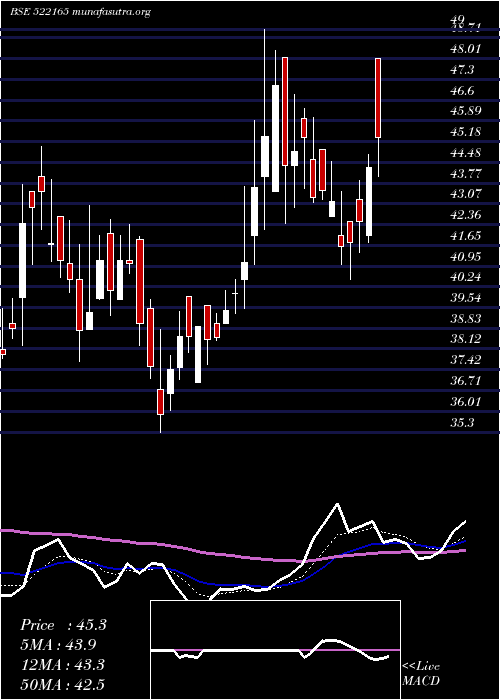500x700 pixels.
Task: Select the 40.24 price axis label
Action: tap(466, 277)
